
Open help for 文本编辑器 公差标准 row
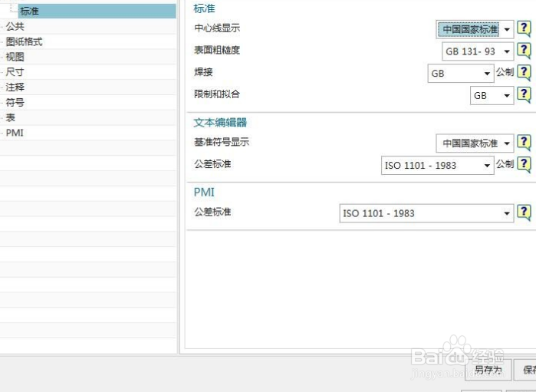pos(524,164)
